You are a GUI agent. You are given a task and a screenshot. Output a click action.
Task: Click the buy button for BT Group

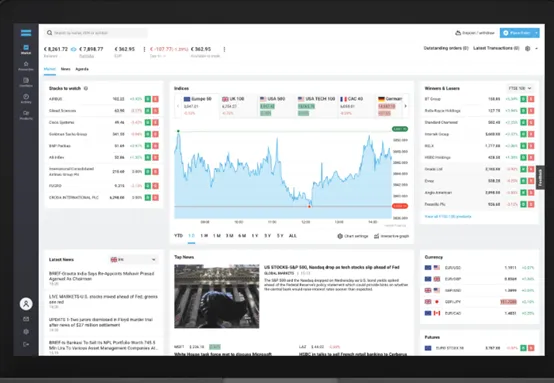pyautogui.click(x=524, y=99)
